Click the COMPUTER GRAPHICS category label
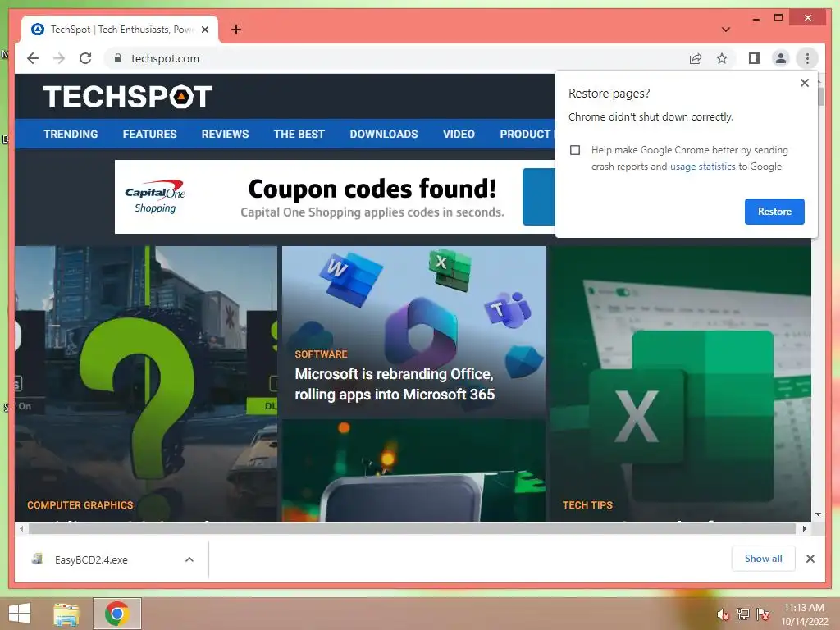The height and width of the screenshot is (630, 840). tap(80, 505)
